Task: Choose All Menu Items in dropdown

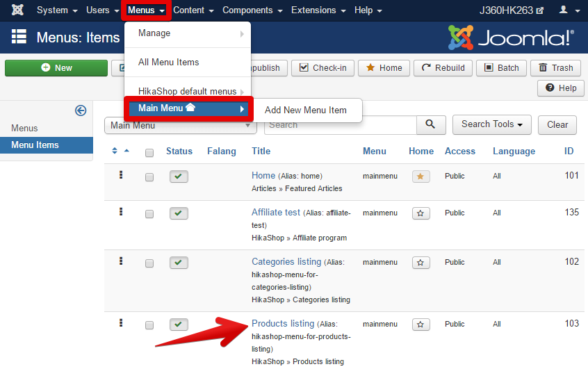Action: point(187,63)
